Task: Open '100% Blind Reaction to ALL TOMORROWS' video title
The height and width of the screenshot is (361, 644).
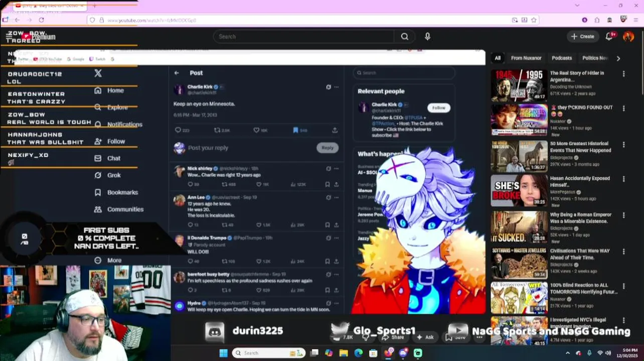Action: (584, 288)
